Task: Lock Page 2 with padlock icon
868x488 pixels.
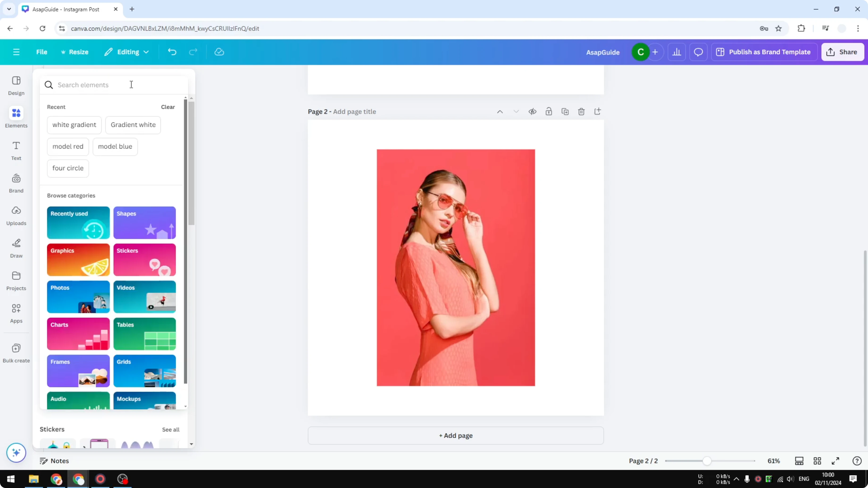Action: coord(549,112)
